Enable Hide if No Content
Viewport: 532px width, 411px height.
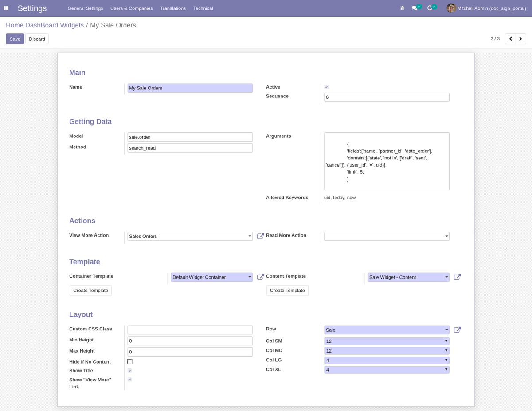(129, 361)
